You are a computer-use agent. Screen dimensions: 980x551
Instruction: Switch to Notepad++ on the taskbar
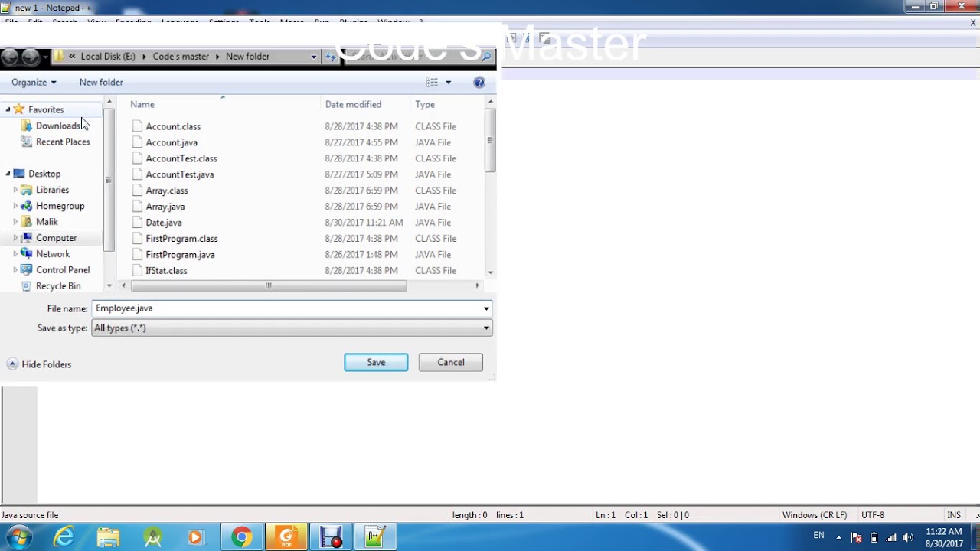(x=375, y=537)
